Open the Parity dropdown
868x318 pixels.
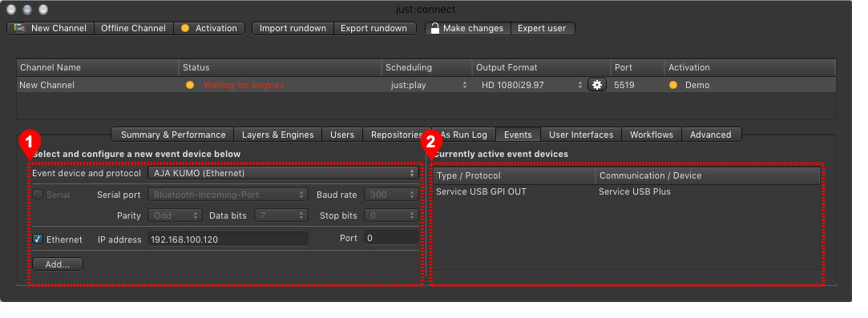click(175, 215)
